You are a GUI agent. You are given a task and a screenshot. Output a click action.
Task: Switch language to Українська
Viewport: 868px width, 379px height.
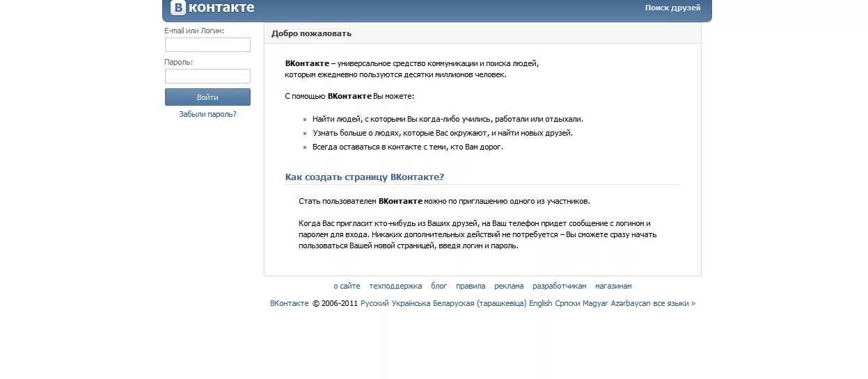coord(411,303)
